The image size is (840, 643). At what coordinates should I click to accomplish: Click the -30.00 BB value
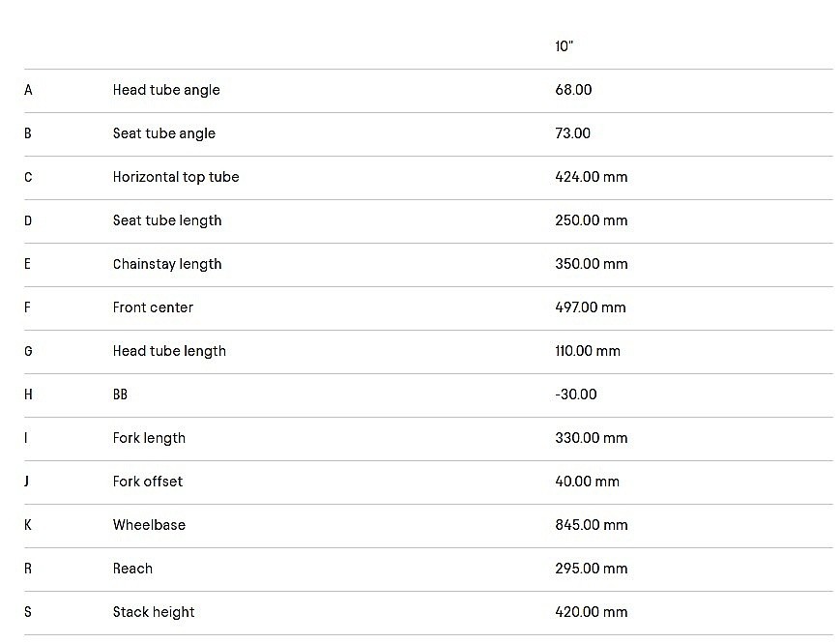pyautogui.click(x=576, y=395)
